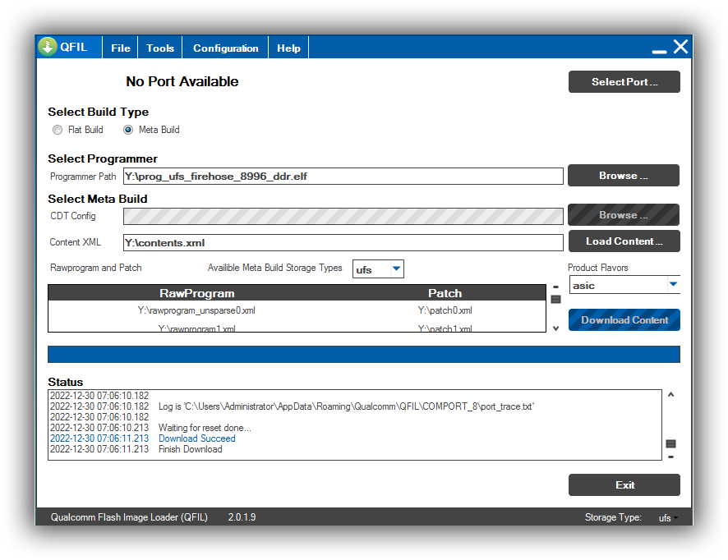Click the Patch column header
The image size is (728, 560).
pyautogui.click(x=445, y=293)
